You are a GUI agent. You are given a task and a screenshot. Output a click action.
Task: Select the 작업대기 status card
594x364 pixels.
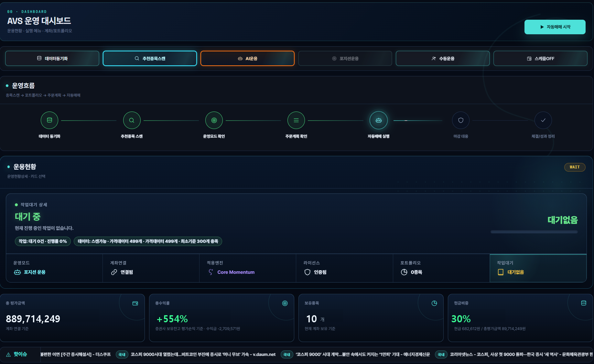pyautogui.click(x=538, y=268)
